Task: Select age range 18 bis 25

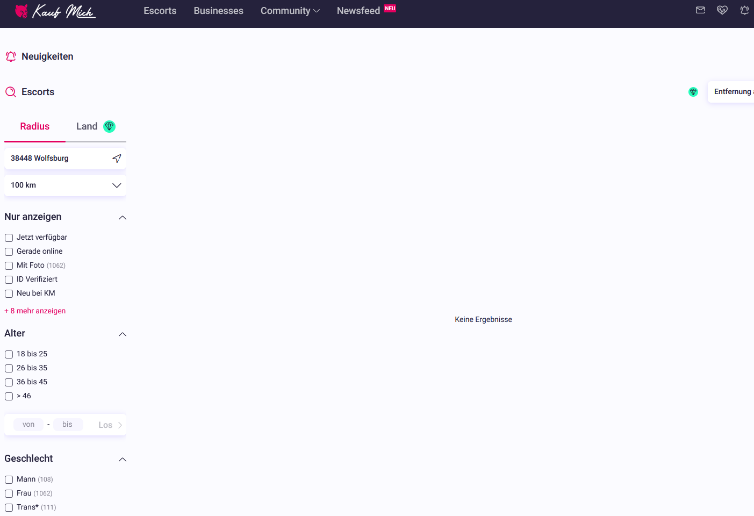Action: tap(9, 354)
